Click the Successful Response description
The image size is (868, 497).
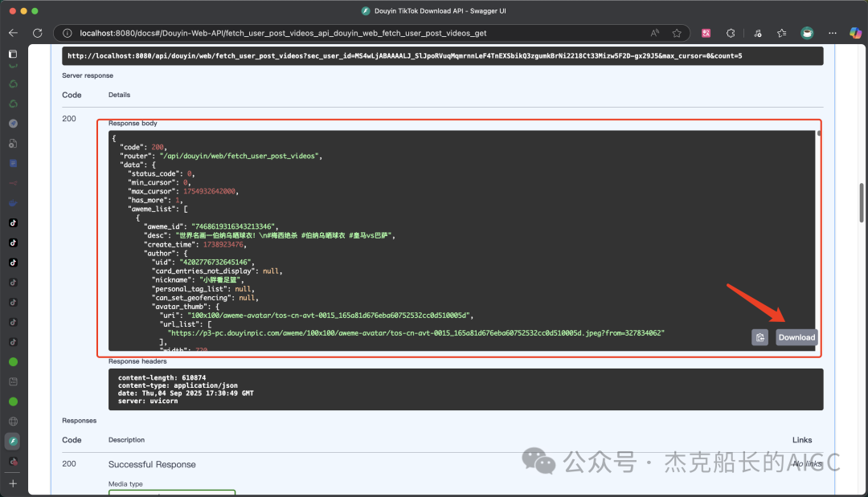point(152,464)
